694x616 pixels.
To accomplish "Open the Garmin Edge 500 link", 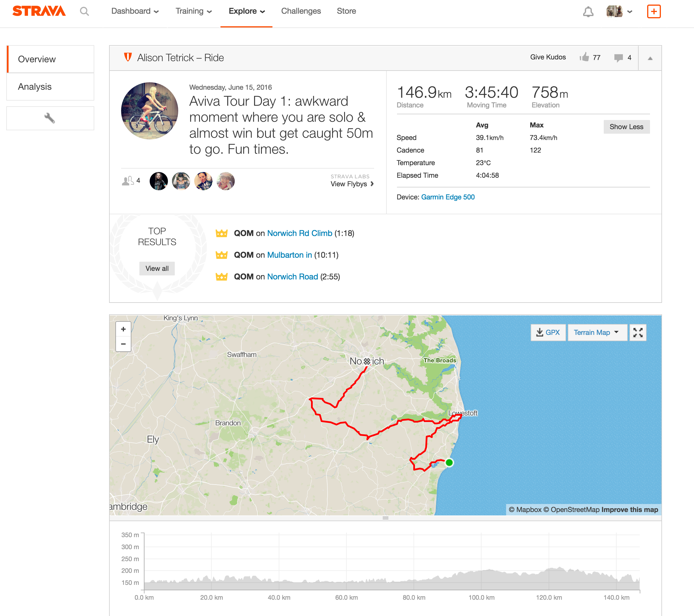I will tap(448, 197).
